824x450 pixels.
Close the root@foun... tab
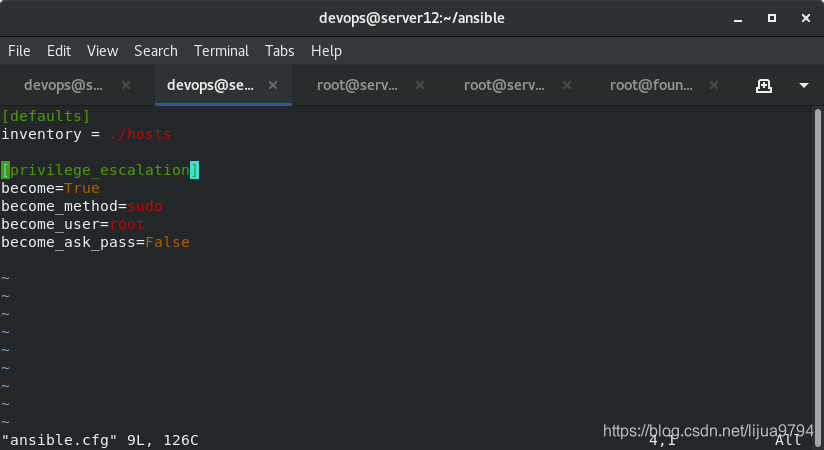714,85
